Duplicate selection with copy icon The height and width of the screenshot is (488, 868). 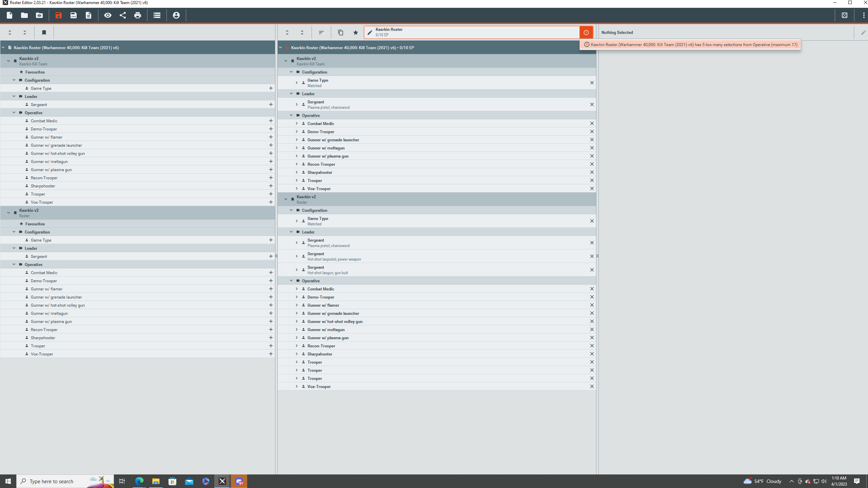click(x=341, y=33)
